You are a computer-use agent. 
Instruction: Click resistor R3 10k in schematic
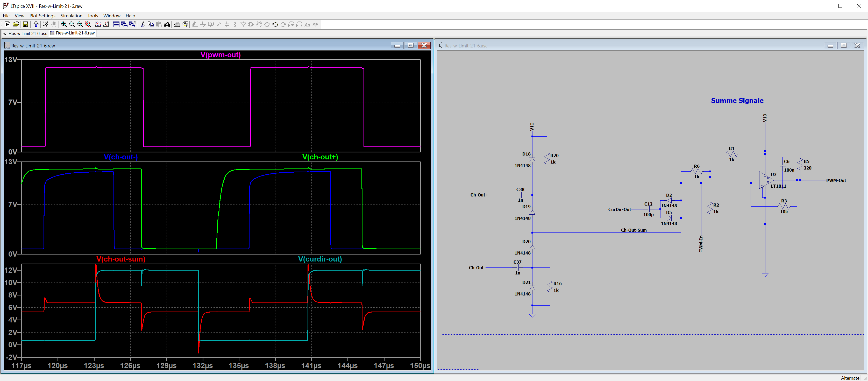click(784, 206)
